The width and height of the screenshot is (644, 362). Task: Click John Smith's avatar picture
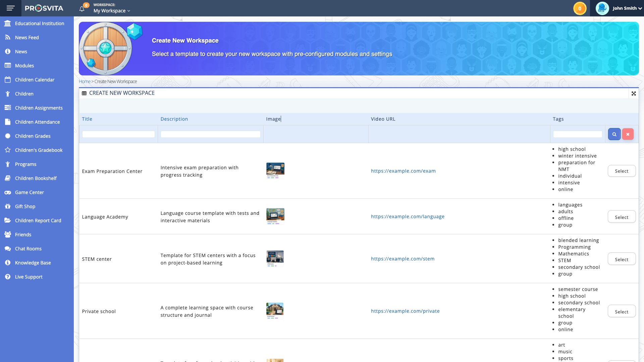602,8
